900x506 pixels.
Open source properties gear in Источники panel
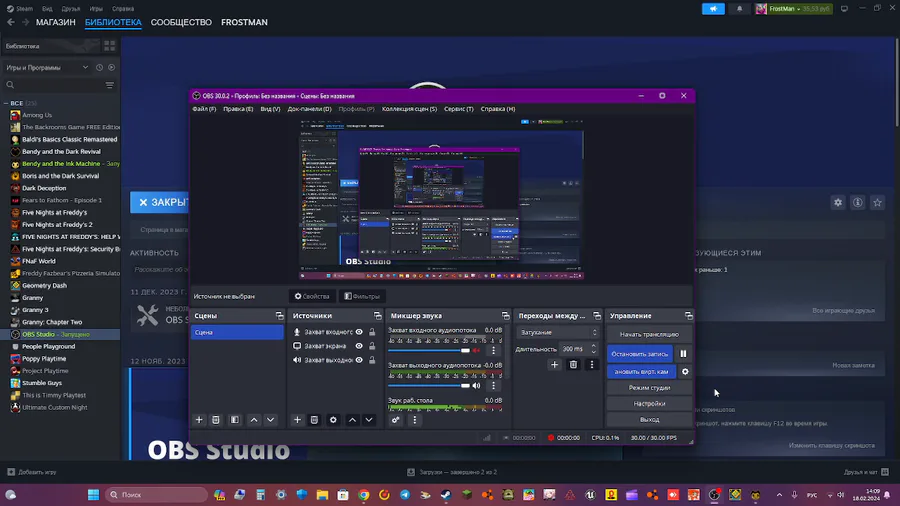click(x=333, y=420)
